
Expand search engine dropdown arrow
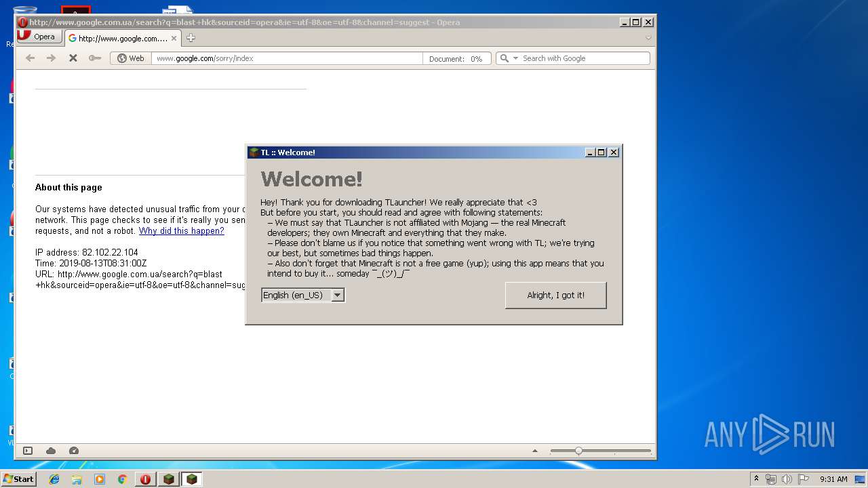(x=515, y=58)
